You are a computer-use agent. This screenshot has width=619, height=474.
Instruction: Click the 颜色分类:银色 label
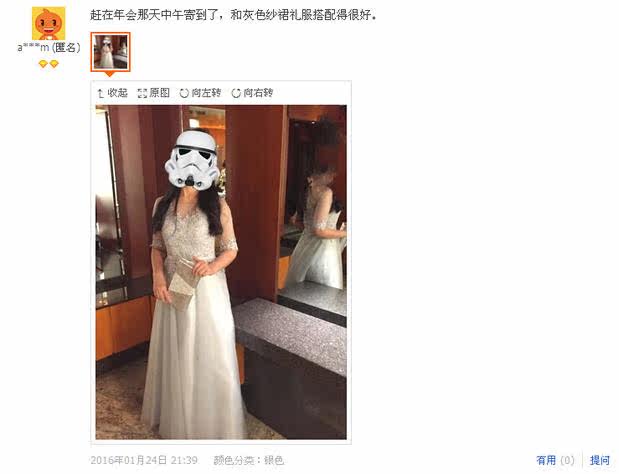click(x=249, y=460)
